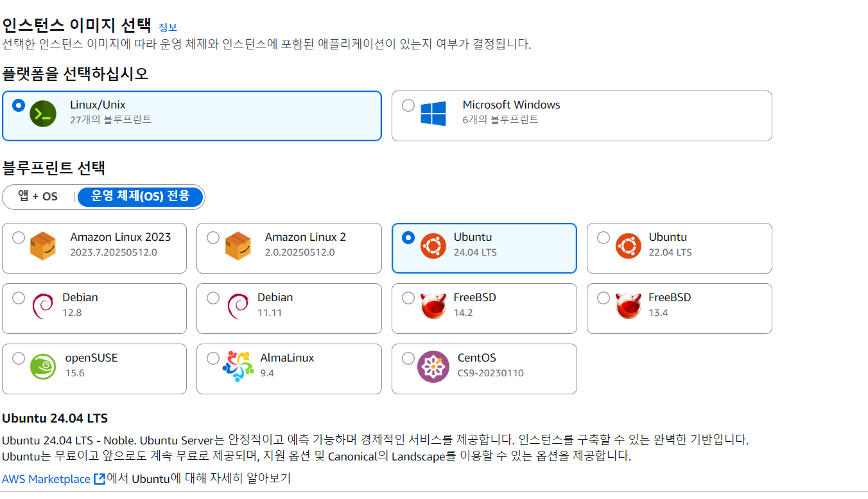Open the AWS Marketplace link
Image resolution: width=868 pixels, height=499 pixels.
click(46, 479)
